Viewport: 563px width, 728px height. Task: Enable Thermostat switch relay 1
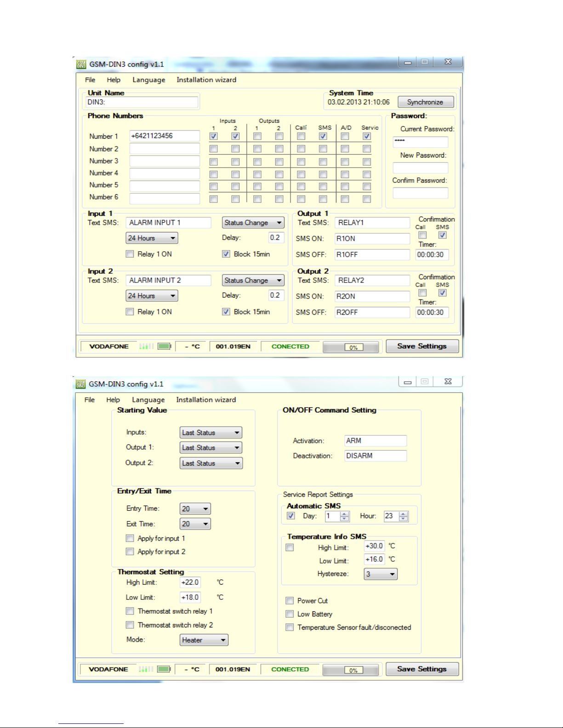pyautogui.click(x=130, y=611)
